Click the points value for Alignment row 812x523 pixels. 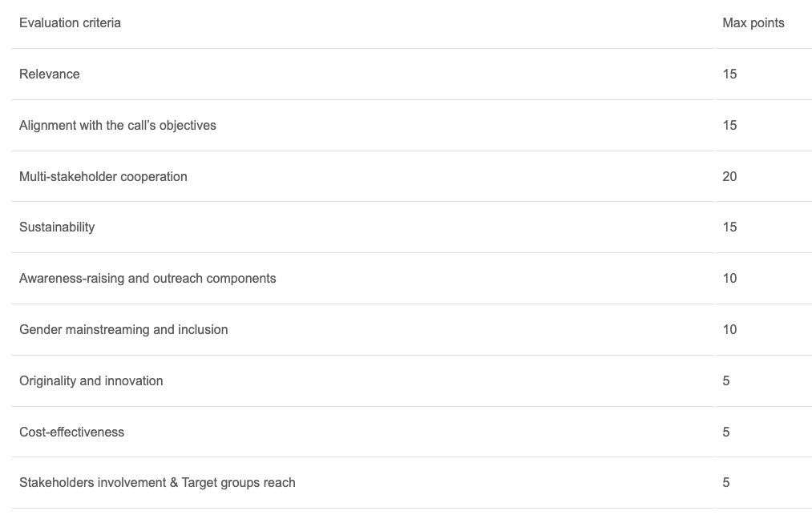pos(729,126)
